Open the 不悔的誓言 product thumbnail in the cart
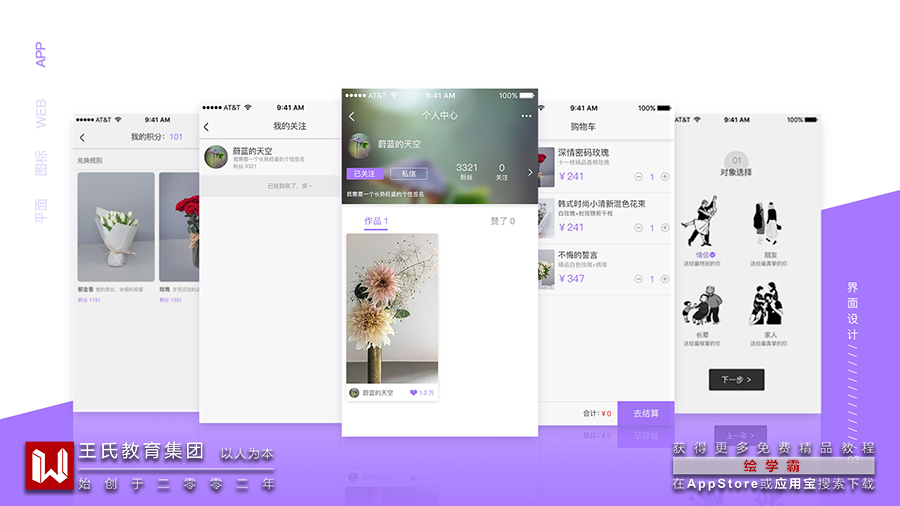 [546, 269]
